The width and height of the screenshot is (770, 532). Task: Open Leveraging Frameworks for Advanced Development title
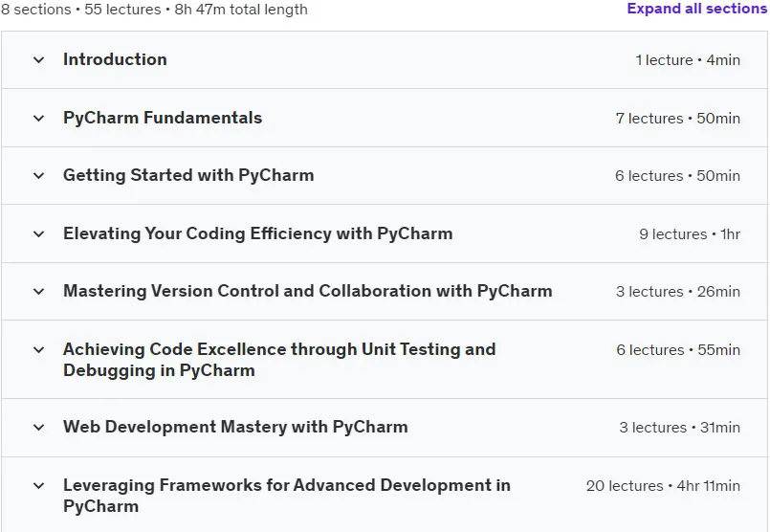[x=287, y=496]
